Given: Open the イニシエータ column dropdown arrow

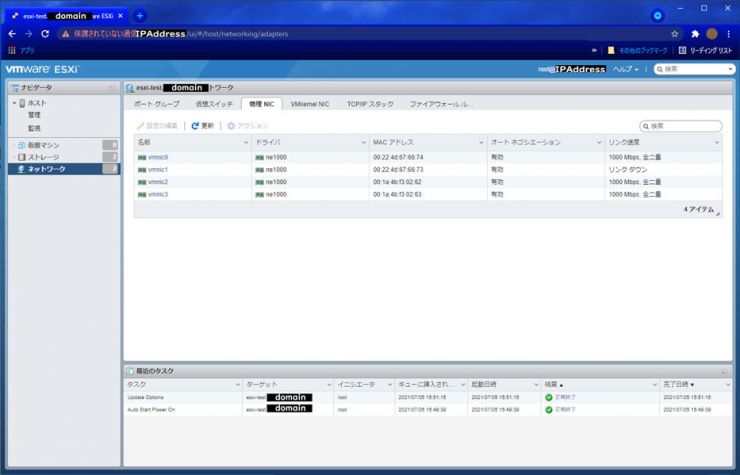Looking at the screenshot, I should click(x=389, y=385).
